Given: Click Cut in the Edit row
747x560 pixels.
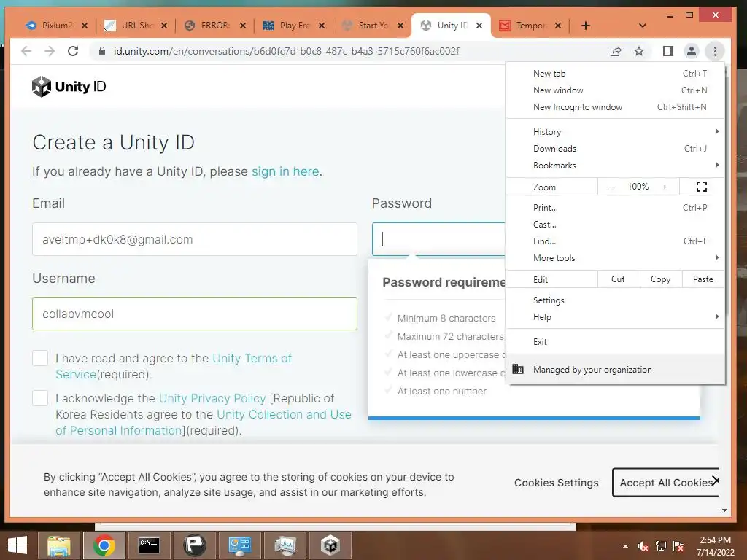Looking at the screenshot, I should 618,279.
